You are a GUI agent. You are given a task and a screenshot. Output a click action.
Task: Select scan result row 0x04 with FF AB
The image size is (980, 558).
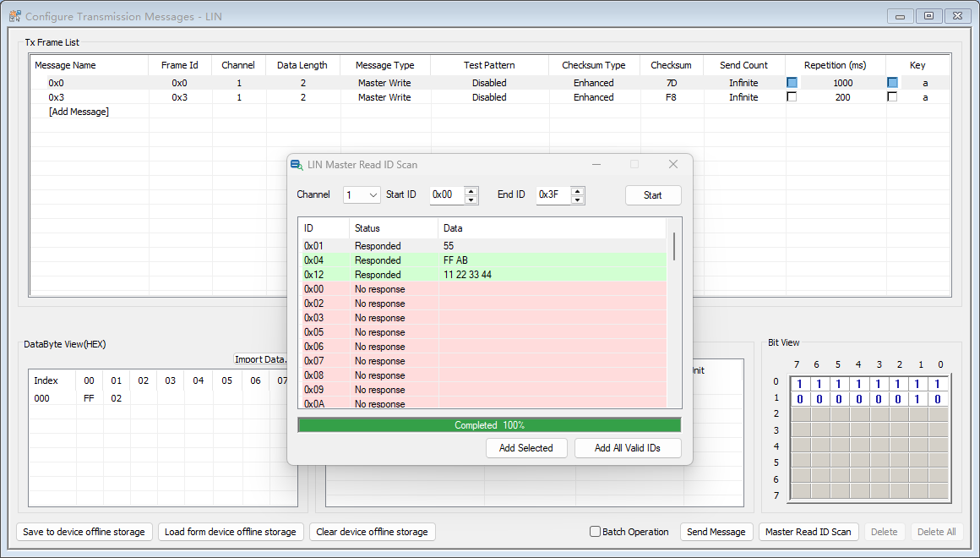point(484,260)
